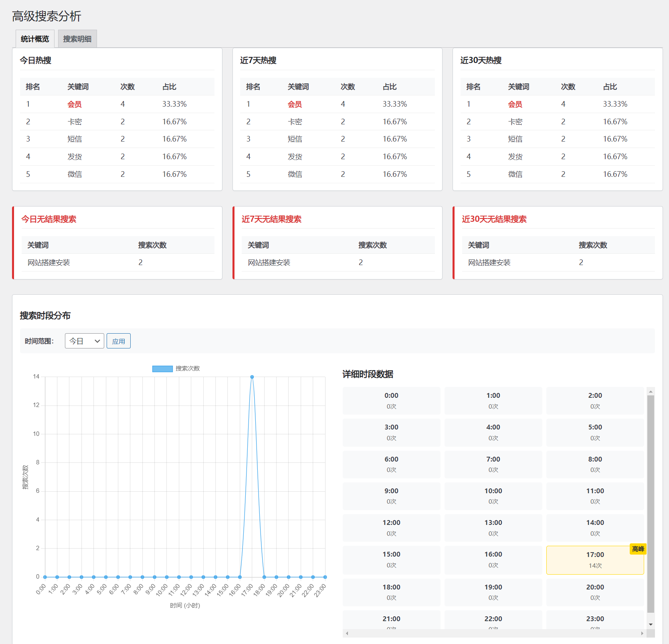Click the 高峰 badge on the 17:00 card
The height and width of the screenshot is (644, 669).
point(638,549)
